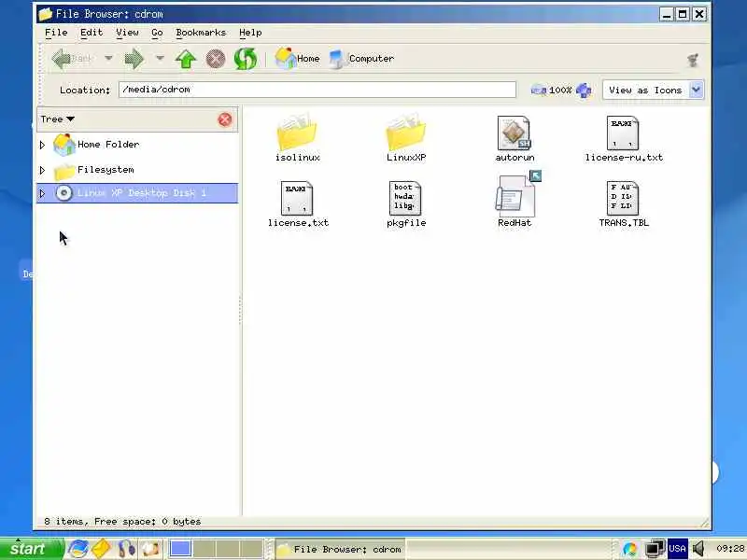Click the throbber icon in toolbar
Screen dimensions: 747x560
coord(693,60)
